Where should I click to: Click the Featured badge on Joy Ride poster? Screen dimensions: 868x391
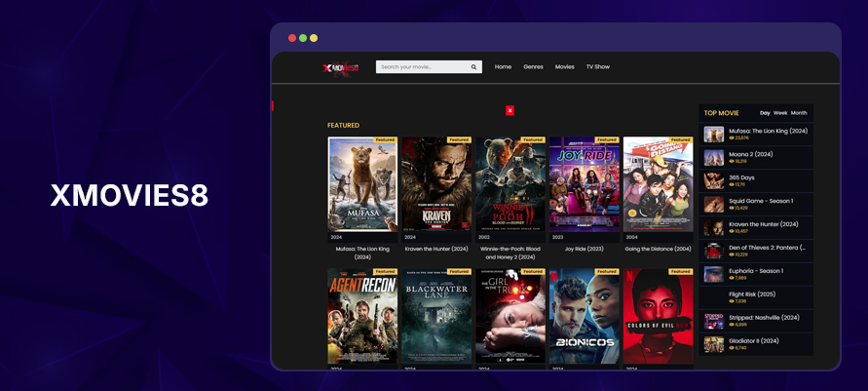click(607, 140)
